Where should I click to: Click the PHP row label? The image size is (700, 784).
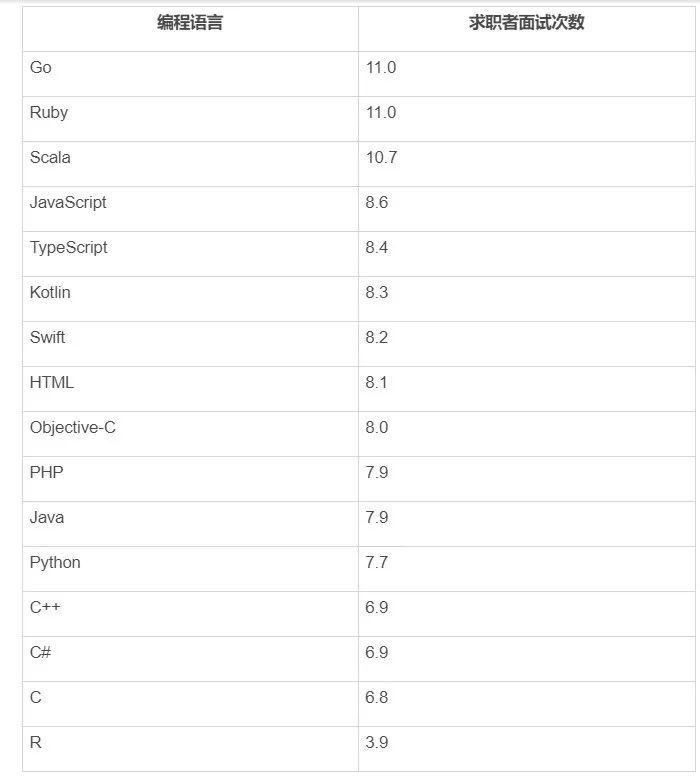[x=46, y=473]
